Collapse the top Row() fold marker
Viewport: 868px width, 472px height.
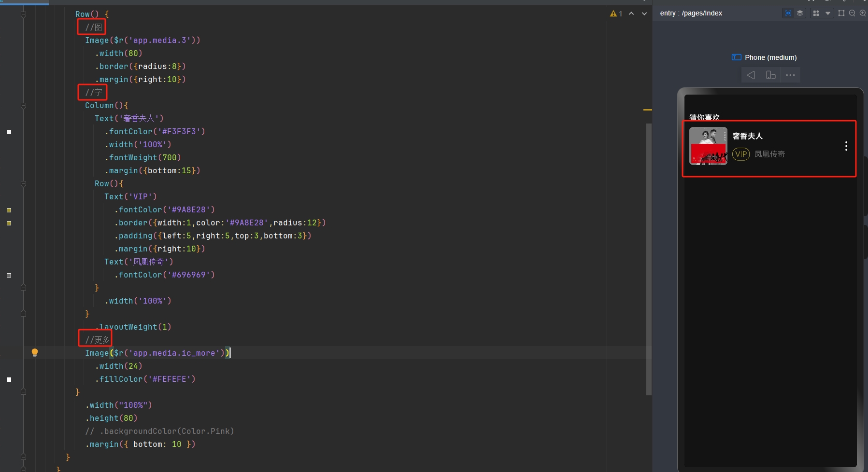click(x=23, y=14)
